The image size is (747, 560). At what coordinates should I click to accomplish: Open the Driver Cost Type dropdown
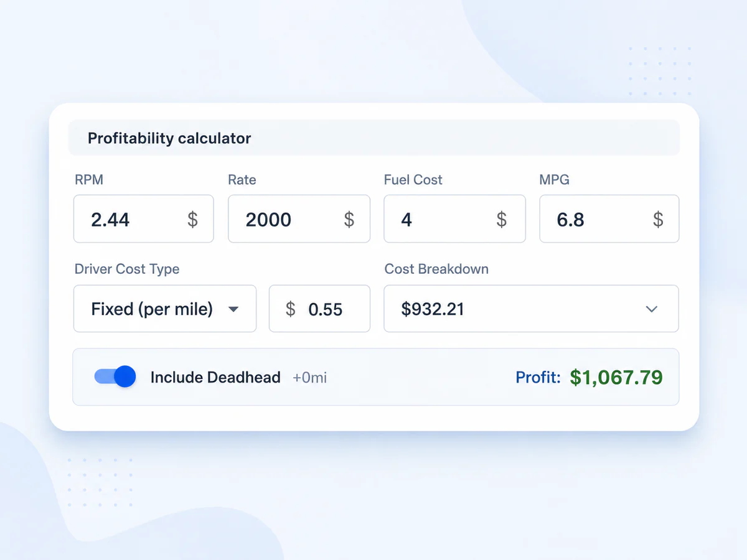point(165,309)
